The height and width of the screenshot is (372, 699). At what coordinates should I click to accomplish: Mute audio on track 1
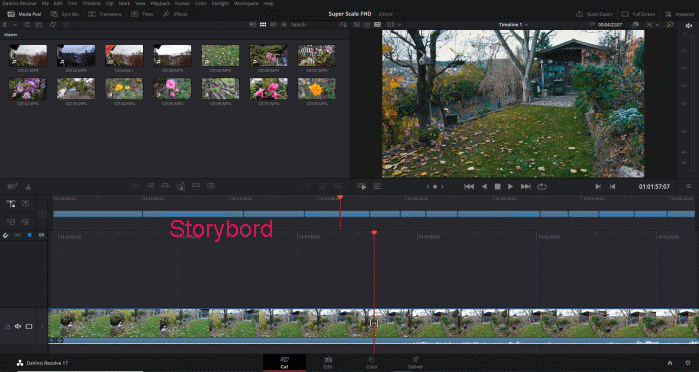[x=18, y=327]
